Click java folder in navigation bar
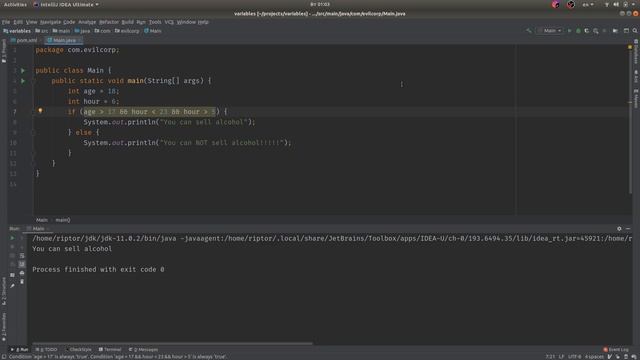Screen dimensions: 640x360 [x=82, y=31]
